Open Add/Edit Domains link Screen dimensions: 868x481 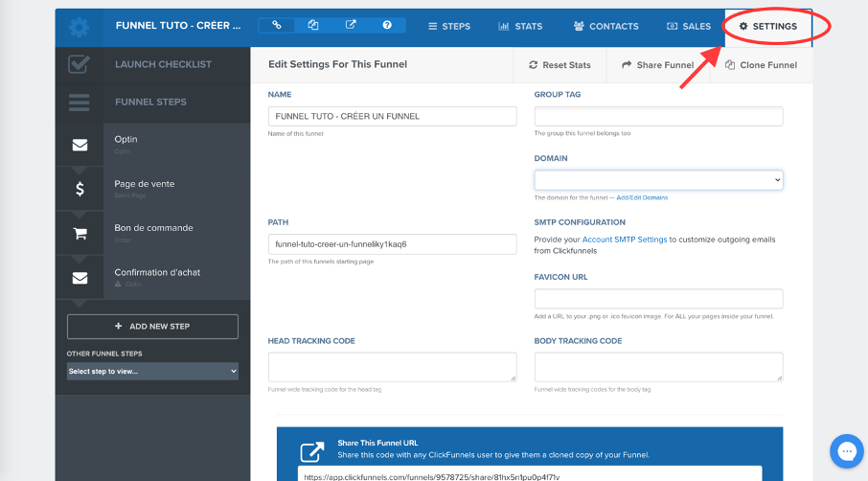642,197
